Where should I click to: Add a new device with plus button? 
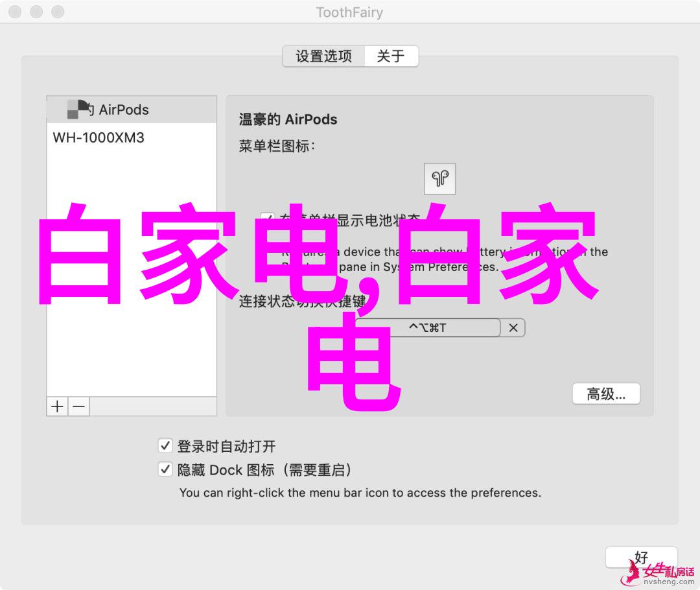click(x=57, y=407)
